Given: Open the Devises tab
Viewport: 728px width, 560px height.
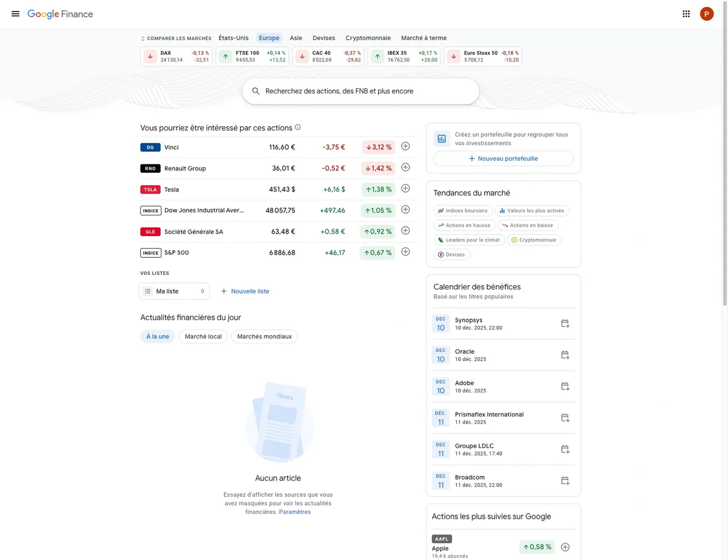Looking at the screenshot, I should (x=324, y=38).
